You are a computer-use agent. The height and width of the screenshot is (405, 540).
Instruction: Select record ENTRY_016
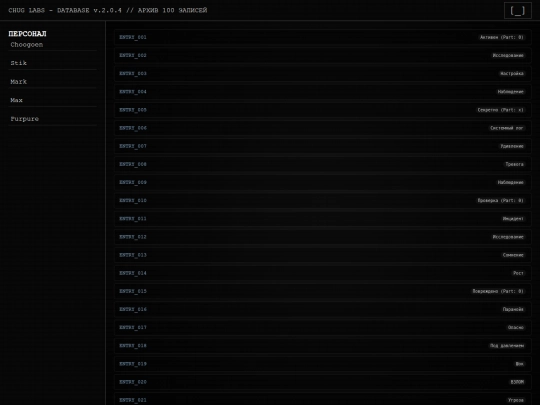(322, 309)
